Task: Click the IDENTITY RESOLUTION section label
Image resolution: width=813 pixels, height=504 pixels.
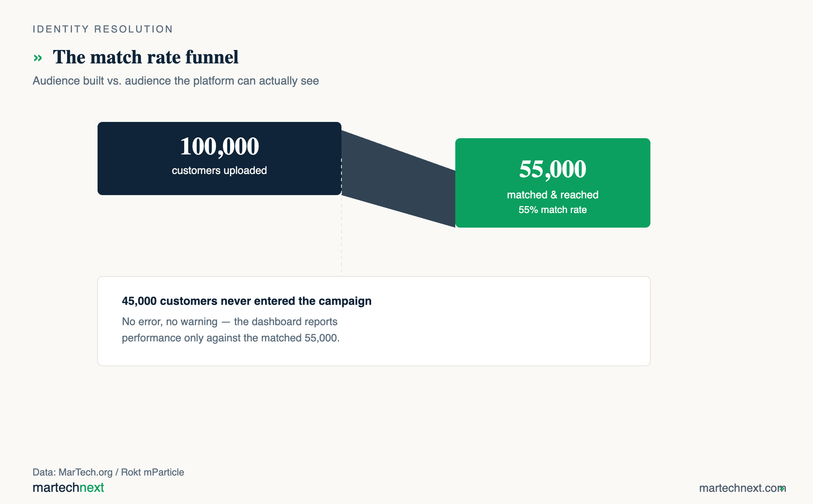Action: pyautogui.click(x=103, y=29)
